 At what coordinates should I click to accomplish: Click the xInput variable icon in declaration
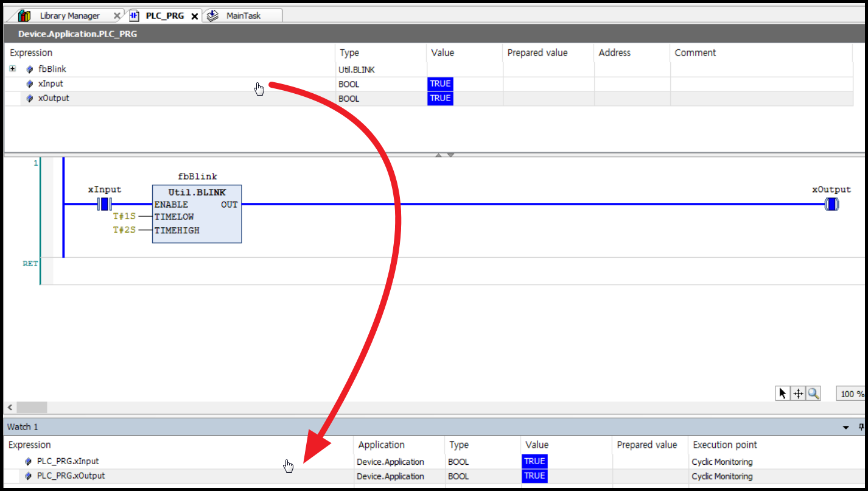(30, 84)
